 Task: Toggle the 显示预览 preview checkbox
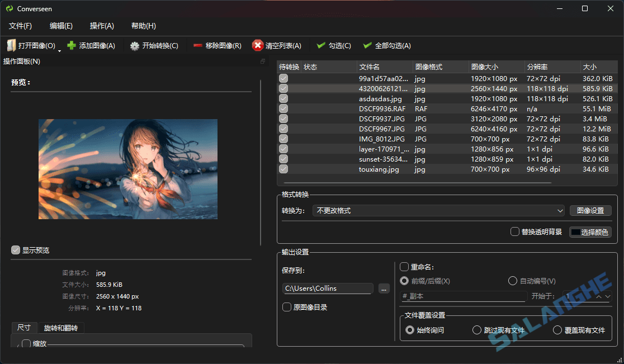pos(16,250)
